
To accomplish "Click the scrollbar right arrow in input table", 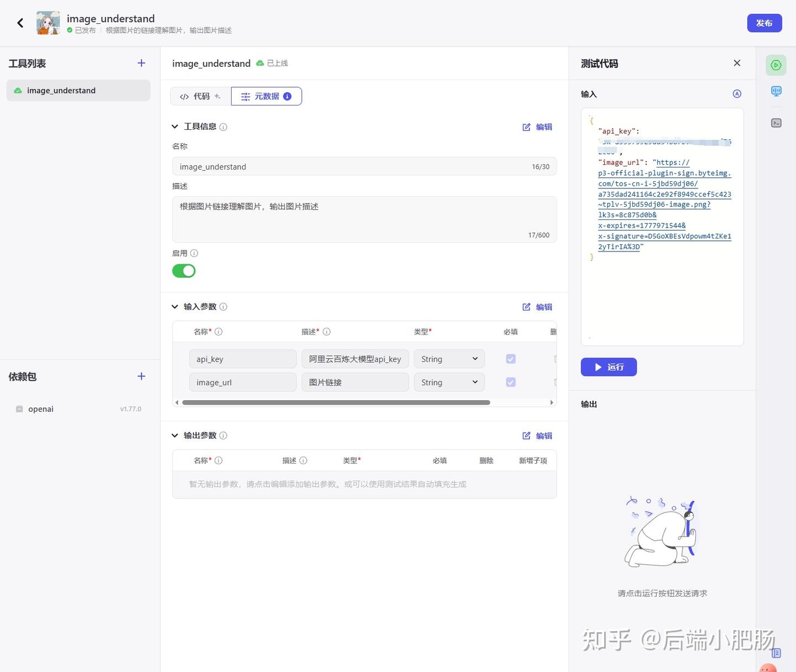I will [552, 402].
